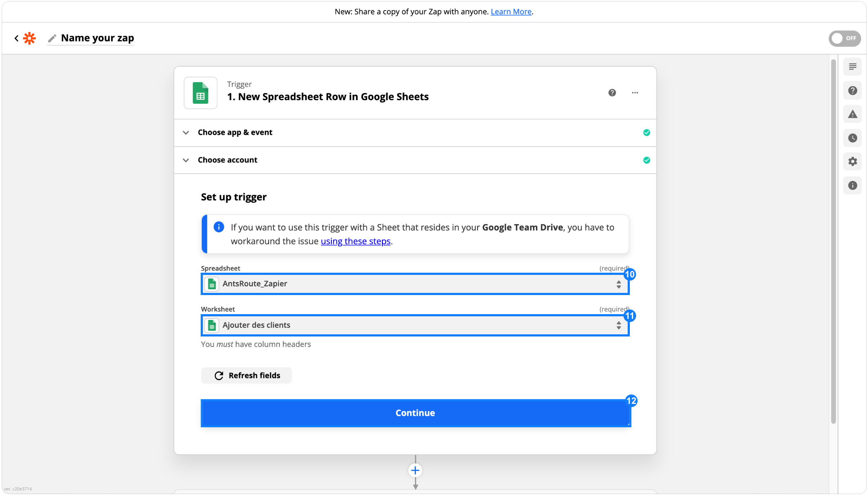868x495 pixels.
Task: Open the settings gear in right sidebar
Action: tap(853, 162)
